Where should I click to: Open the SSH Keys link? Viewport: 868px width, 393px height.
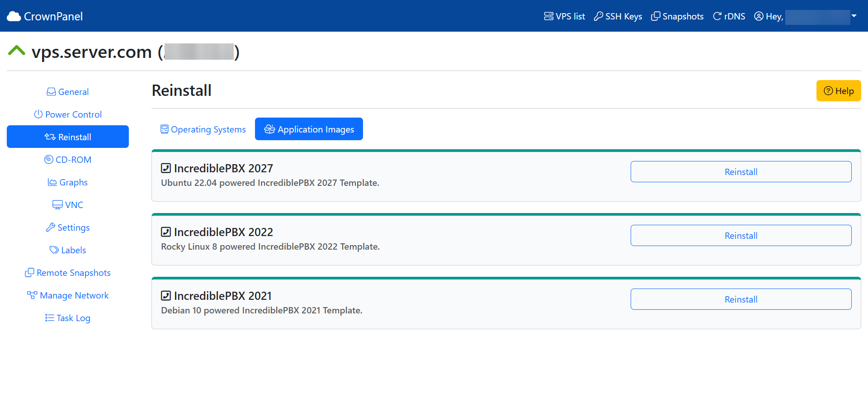point(618,16)
